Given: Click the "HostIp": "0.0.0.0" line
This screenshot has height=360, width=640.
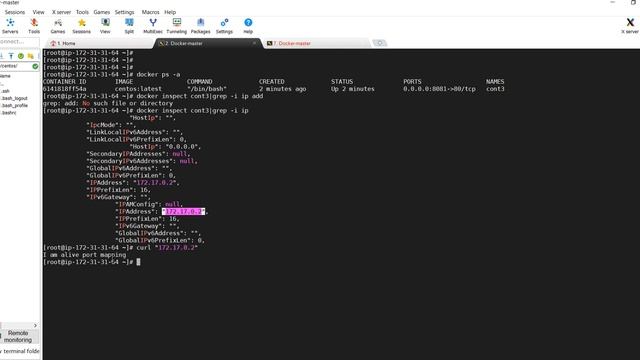Looking at the screenshot, I should point(165,147).
